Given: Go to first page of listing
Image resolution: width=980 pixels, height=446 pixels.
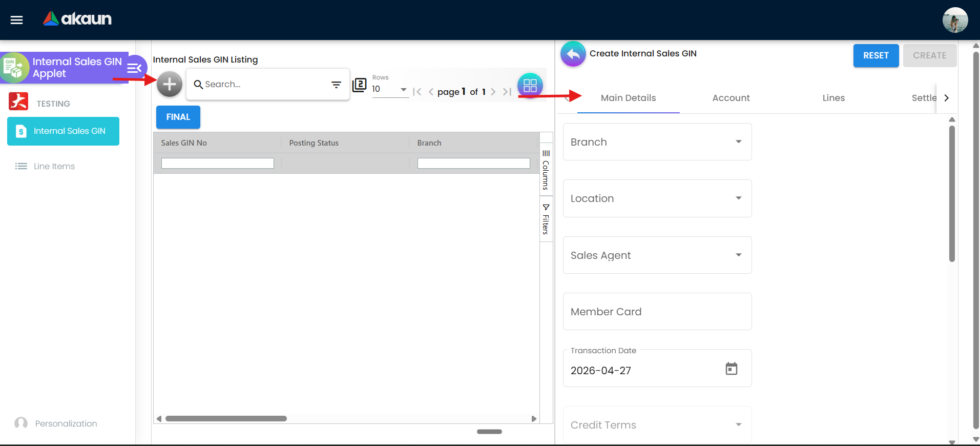Looking at the screenshot, I should click(417, 92).
